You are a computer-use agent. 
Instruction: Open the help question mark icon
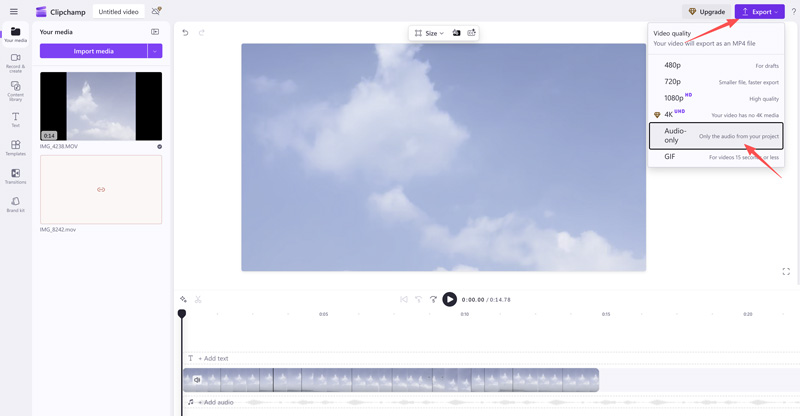(x=794, y=11)
